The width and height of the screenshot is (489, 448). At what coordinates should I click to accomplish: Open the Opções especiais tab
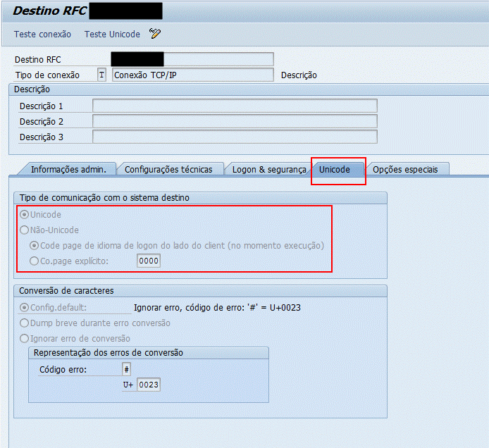405,169
